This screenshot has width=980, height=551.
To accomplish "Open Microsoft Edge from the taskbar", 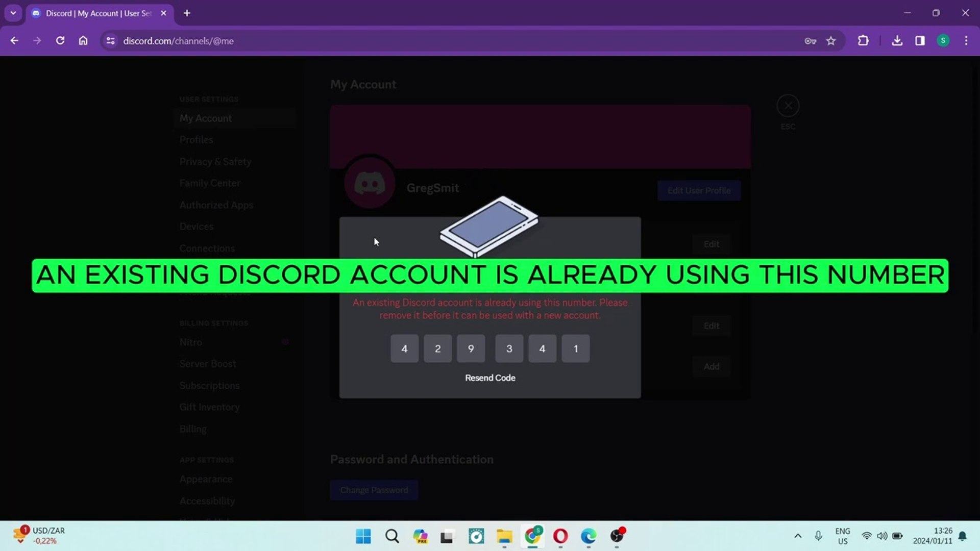I will pyautogui.click(x=588, y=536).
